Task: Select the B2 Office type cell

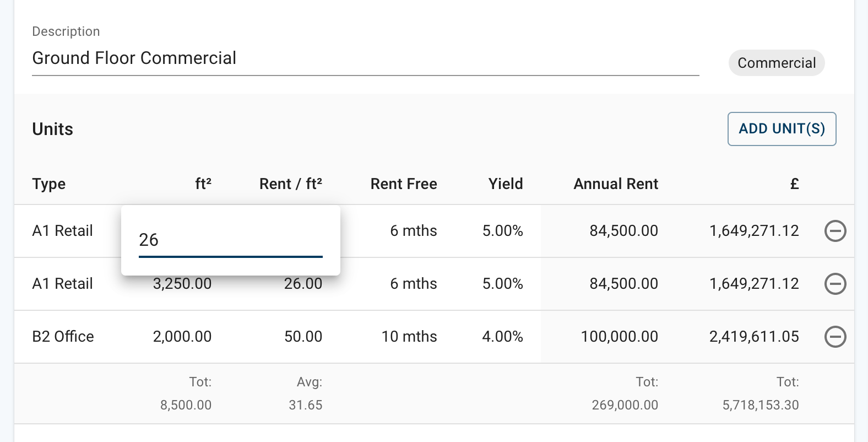Action: (63, 337)
